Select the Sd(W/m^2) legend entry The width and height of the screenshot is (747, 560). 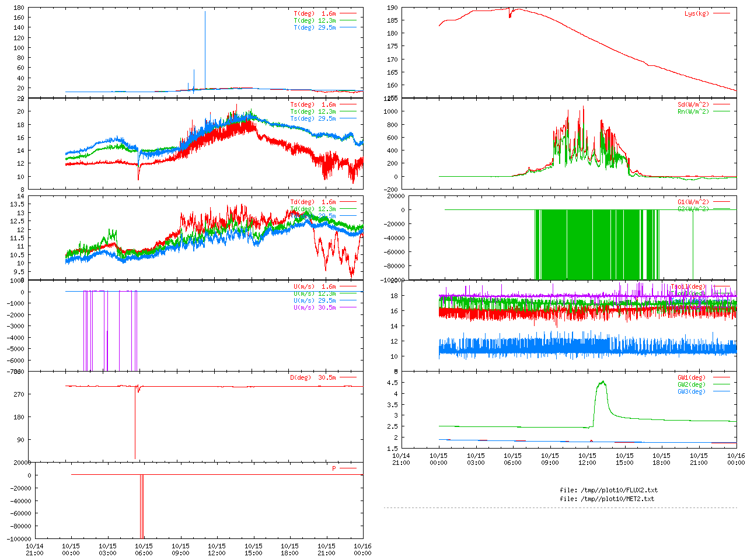coord(693,104)
